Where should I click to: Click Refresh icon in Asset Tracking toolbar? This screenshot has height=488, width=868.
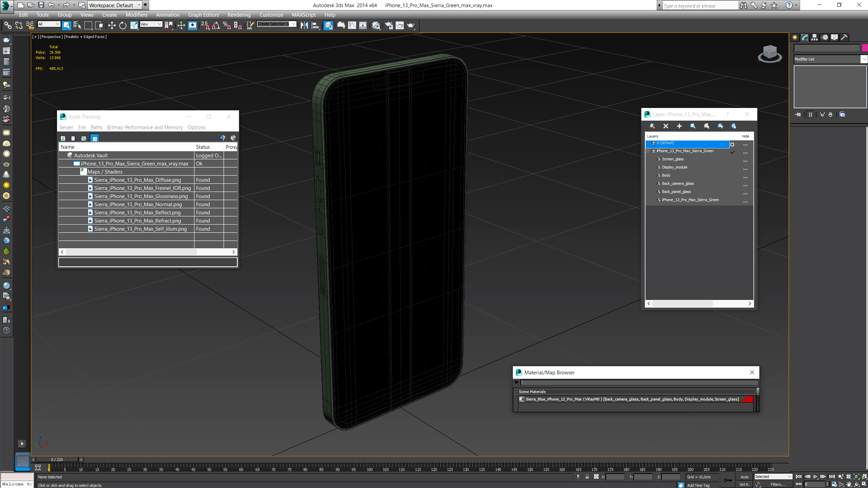point(63,138)
